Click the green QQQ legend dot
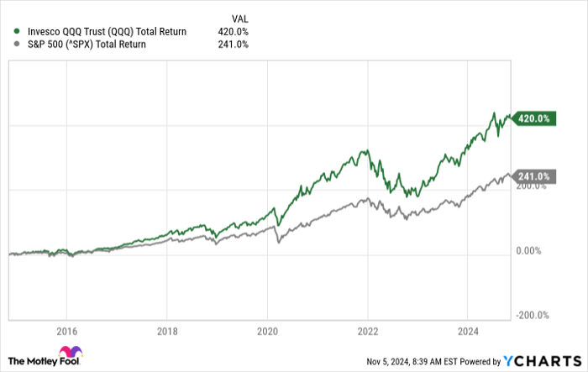588x372 pixels. [17, 31]
